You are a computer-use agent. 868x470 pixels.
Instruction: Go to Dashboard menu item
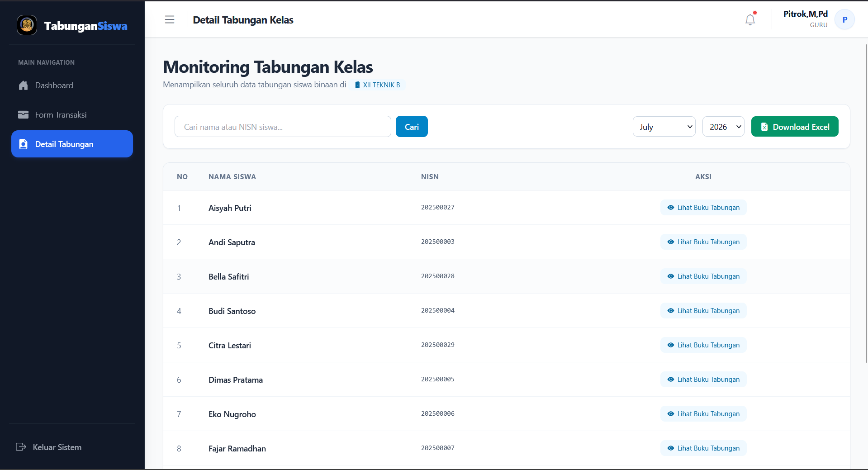[x=72, y=85]
